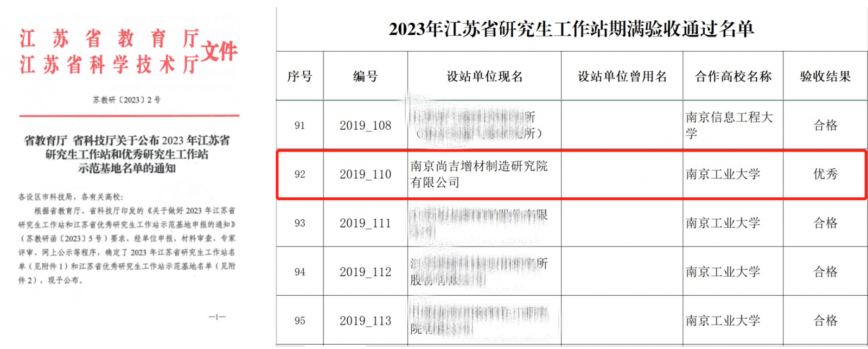
Task: Click the 合格 result in row 93
Action: pos(825,223)
